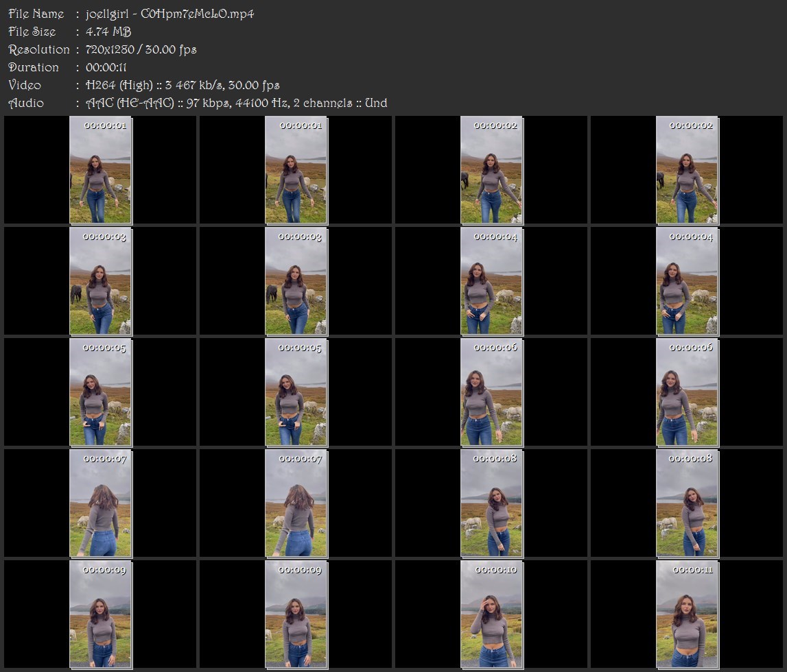The width and height of the screenshot is (787, 672).
Task: Select the duration value 00:00:11 in header
Action: coord(106,67)
